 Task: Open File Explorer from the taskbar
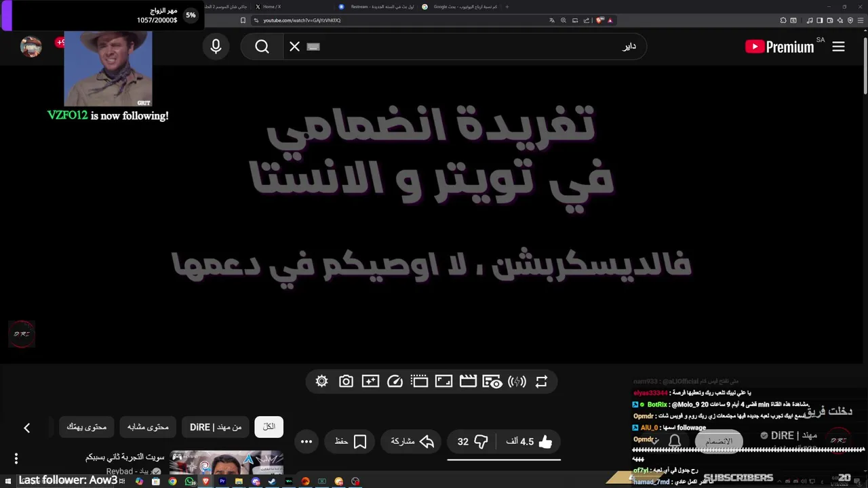[x=239, y=481]
